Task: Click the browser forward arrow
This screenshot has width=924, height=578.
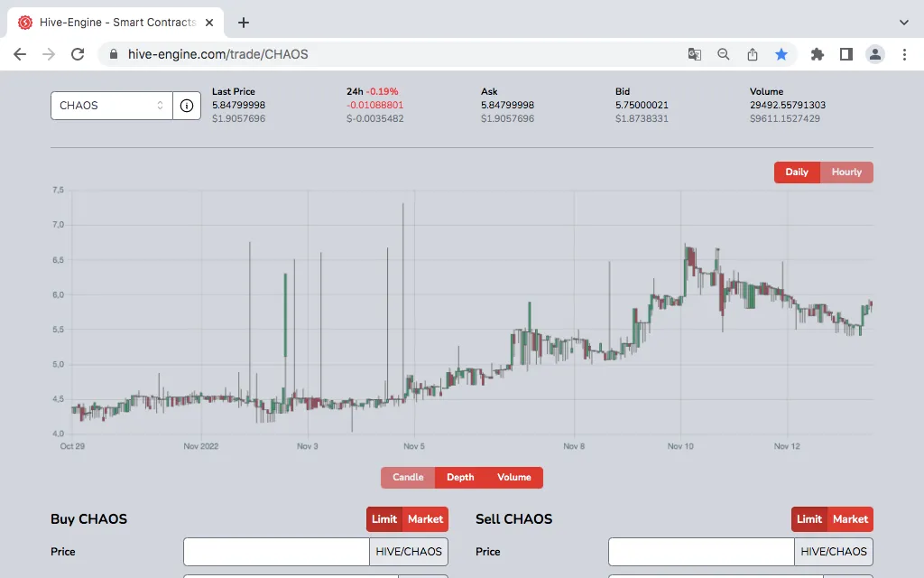Action: 49,54
